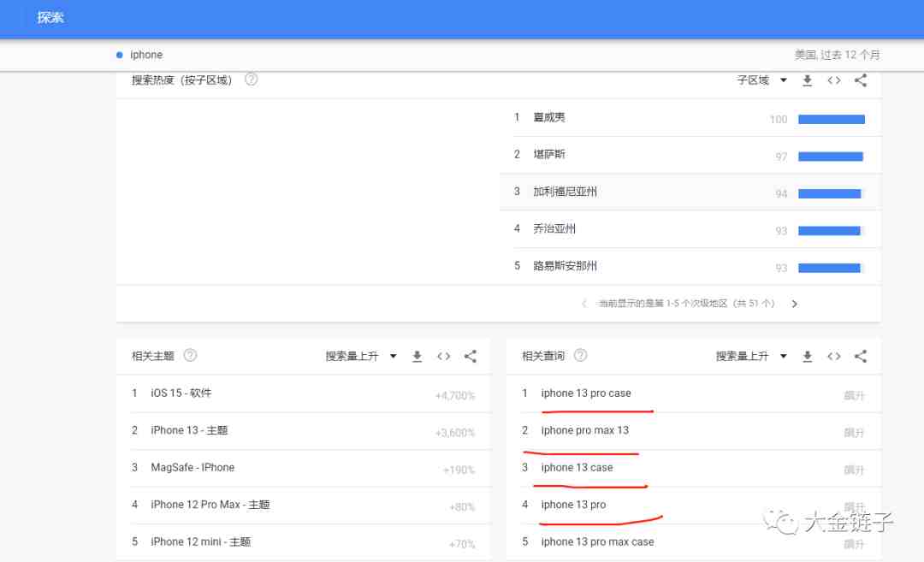Click the 加利福尼亚州 region row
Image resolution: width=924 pixels, height=562 pixels.
pyautogui.click(x=565, y=192)
